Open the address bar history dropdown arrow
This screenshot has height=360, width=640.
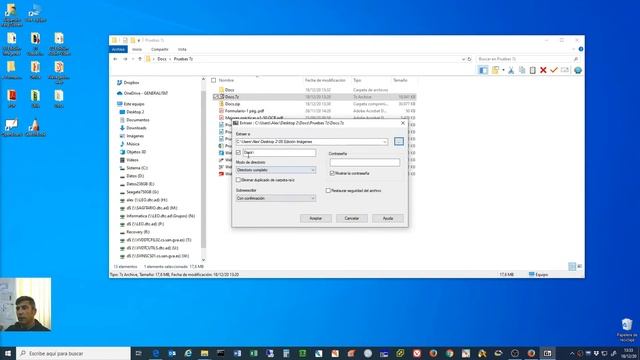463,59
